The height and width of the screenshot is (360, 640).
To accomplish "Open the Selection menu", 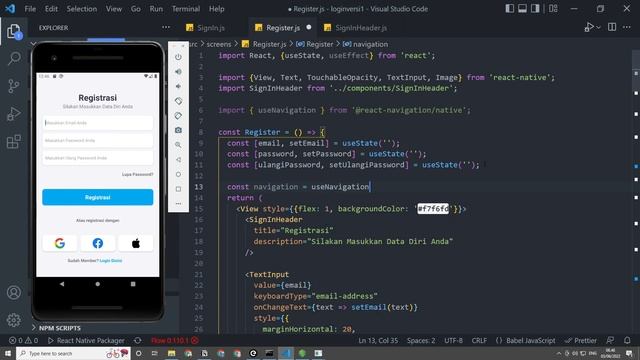I will click(x=82, y=9).
